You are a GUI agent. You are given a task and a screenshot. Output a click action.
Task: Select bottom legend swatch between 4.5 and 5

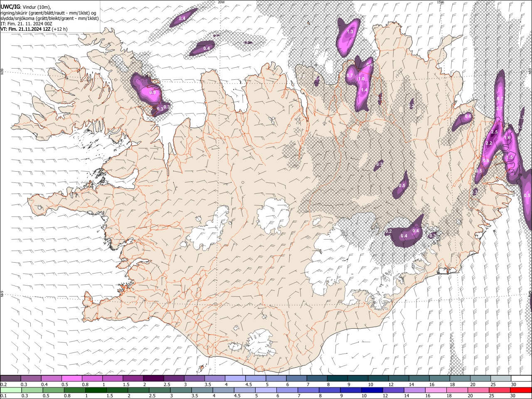pyautogui.click(x=244, y=390)
